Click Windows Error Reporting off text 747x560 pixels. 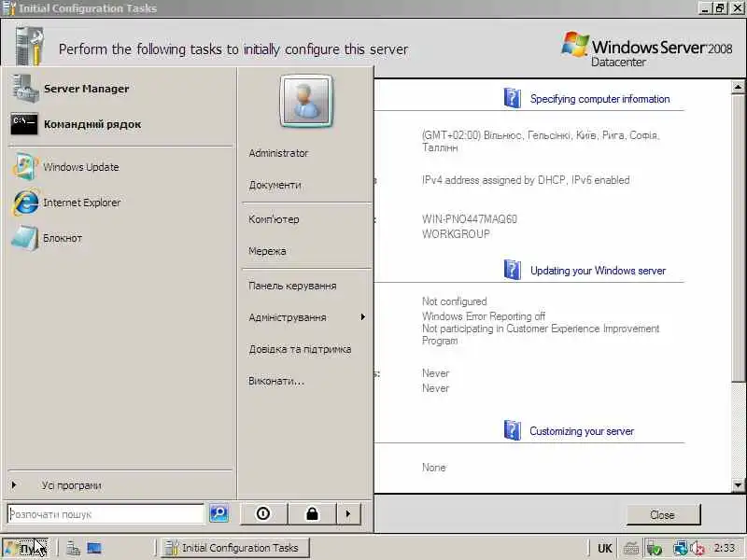pos(483,316)
